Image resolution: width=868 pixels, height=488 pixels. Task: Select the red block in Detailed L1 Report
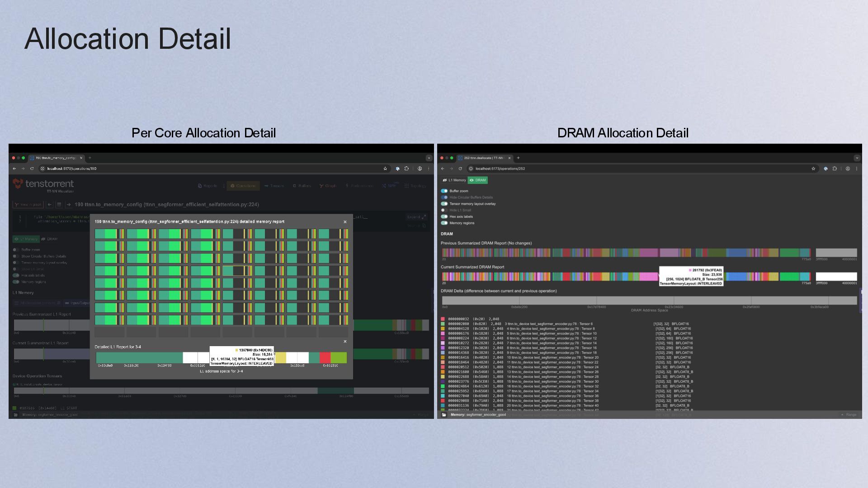click(x=325, y=358)
